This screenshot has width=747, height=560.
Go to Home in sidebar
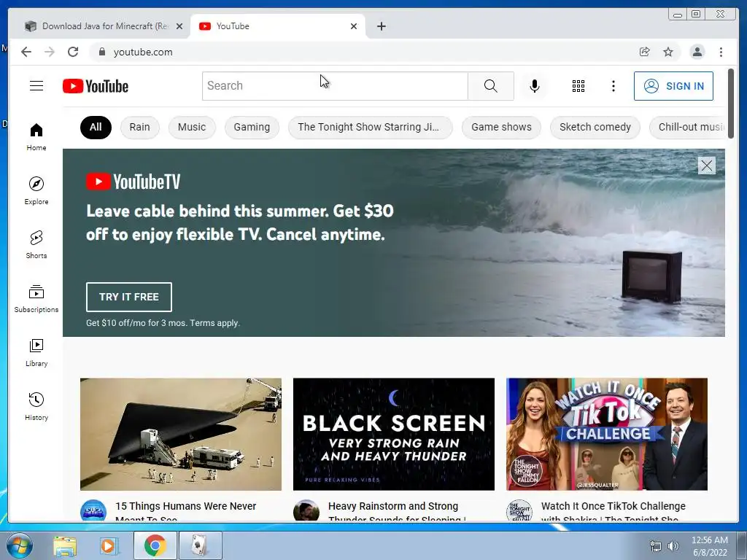(x=36, y=136)
